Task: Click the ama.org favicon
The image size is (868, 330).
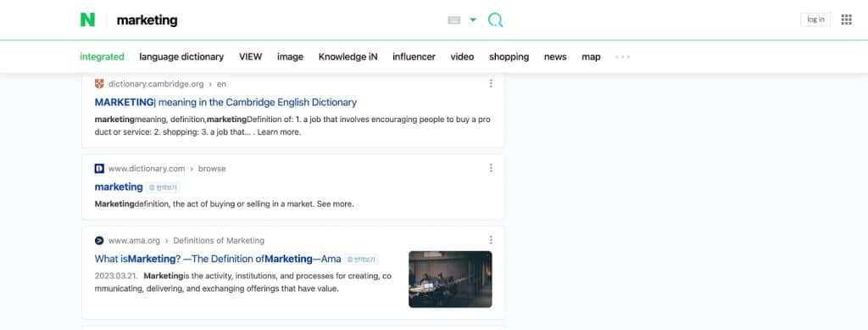Action: point(99,240)
